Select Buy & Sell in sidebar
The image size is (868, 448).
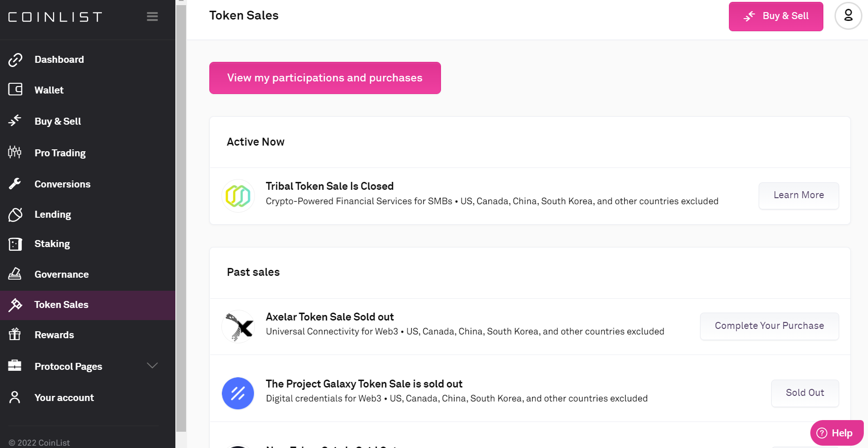[58, 121]
